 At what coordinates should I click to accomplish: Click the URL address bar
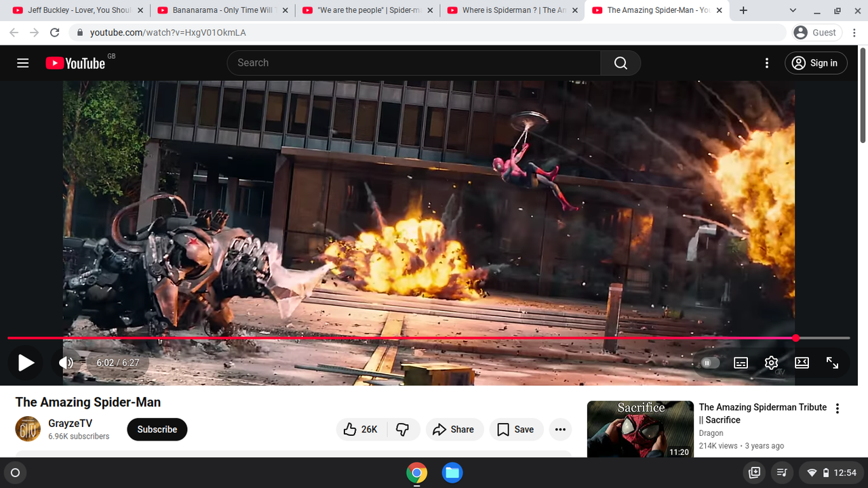(427, 33)
